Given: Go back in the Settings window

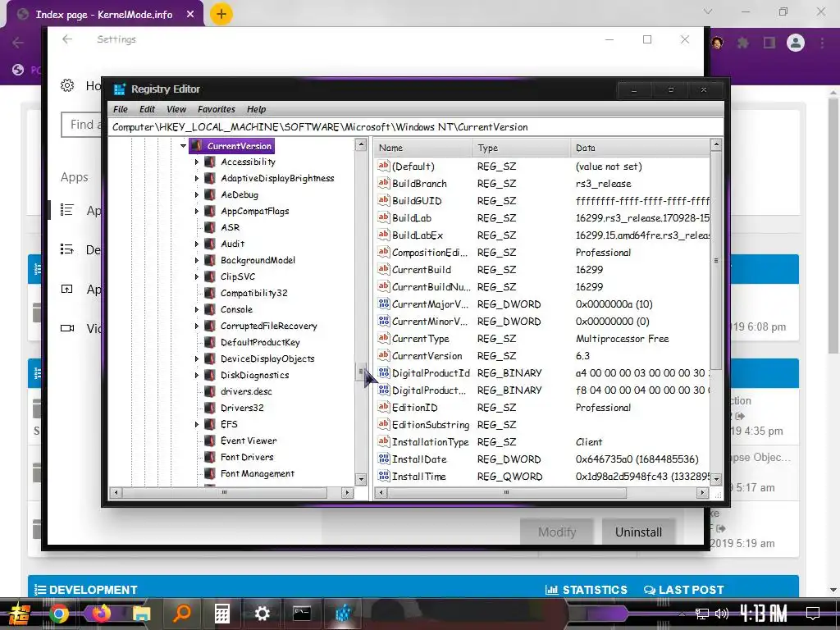Looking at the screenshot, I should pos(67,39).
